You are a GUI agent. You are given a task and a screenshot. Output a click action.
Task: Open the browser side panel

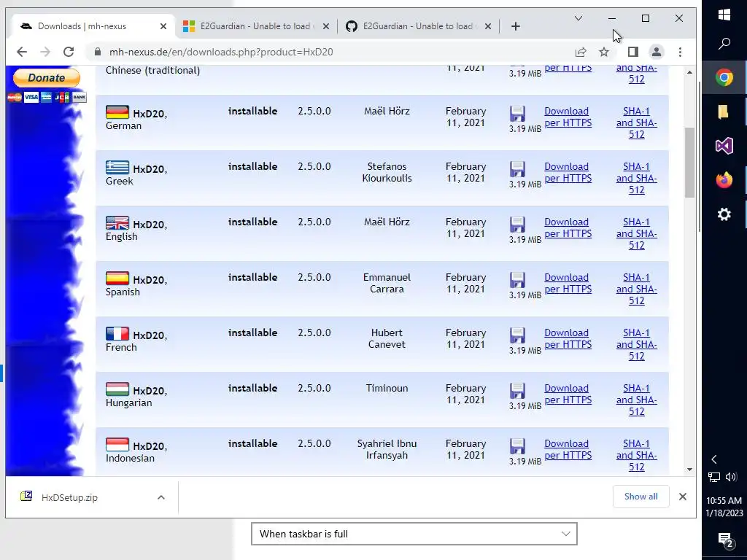coord(632,52)
